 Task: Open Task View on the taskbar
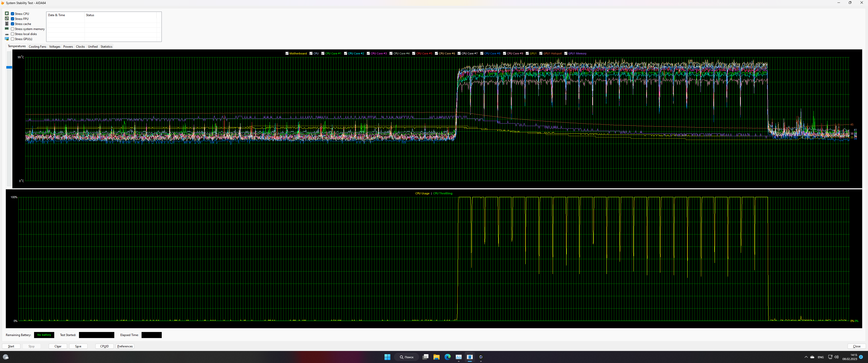tap(426, 357)
